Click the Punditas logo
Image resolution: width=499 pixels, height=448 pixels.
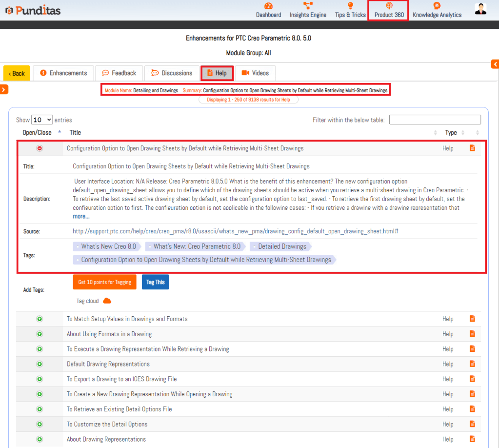33,10
